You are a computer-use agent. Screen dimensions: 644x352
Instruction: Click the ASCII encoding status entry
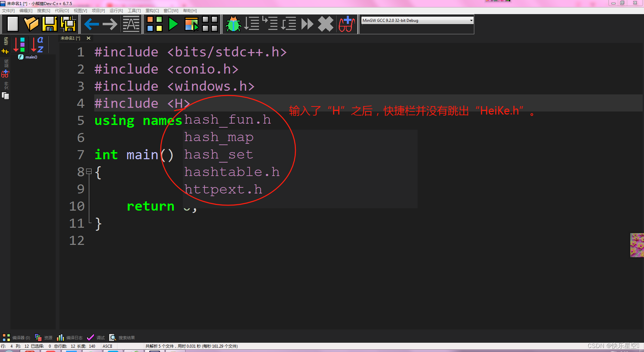107,346
